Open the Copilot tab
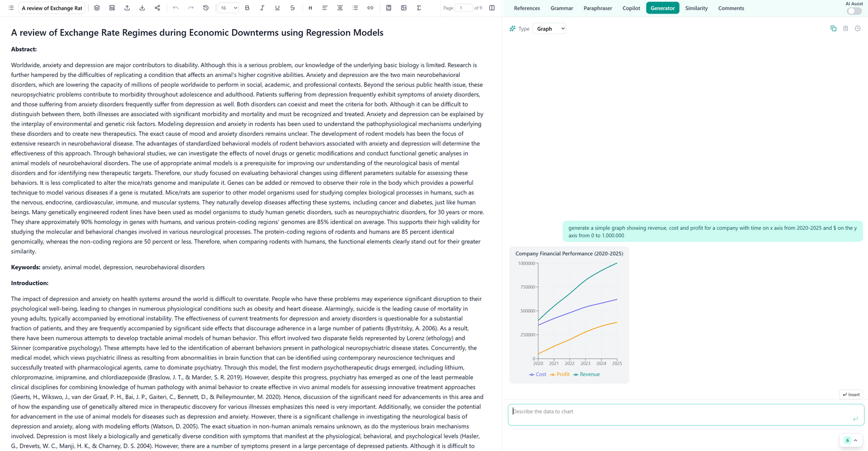 point(631,8)
